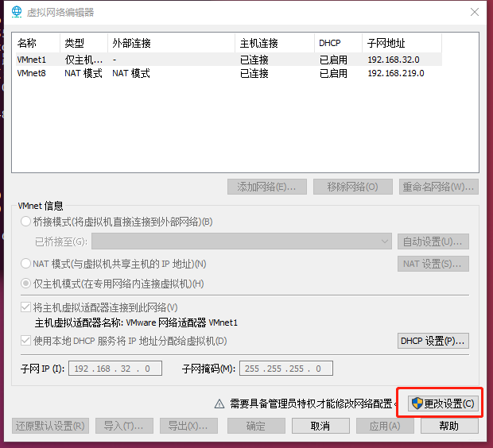Click the 导出(X)... button
The height and width of the screenshot is (448, 493).
tap(188, 426)
